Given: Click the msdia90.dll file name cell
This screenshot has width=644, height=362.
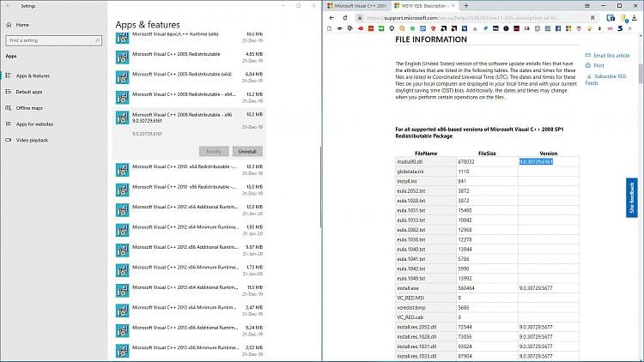Looking at the screenshot, I should click(426, 162).
